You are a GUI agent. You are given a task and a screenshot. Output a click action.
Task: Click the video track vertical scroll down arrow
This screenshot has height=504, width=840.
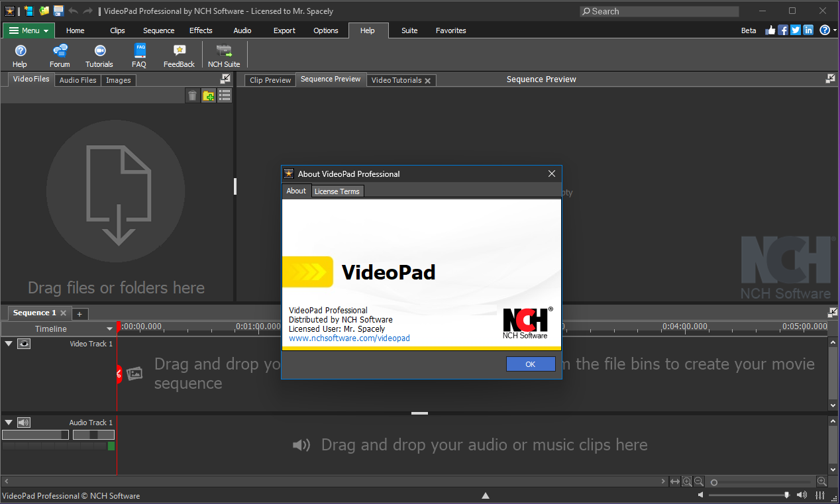pos(833,405)
